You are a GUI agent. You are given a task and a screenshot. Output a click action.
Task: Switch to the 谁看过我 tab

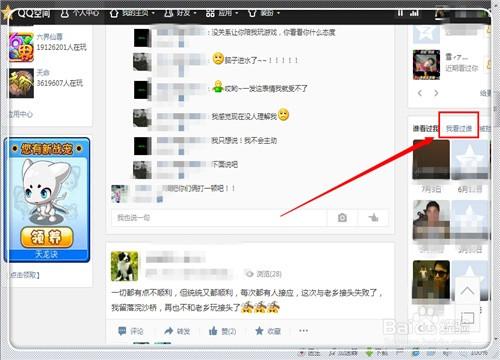click(425, 128)
